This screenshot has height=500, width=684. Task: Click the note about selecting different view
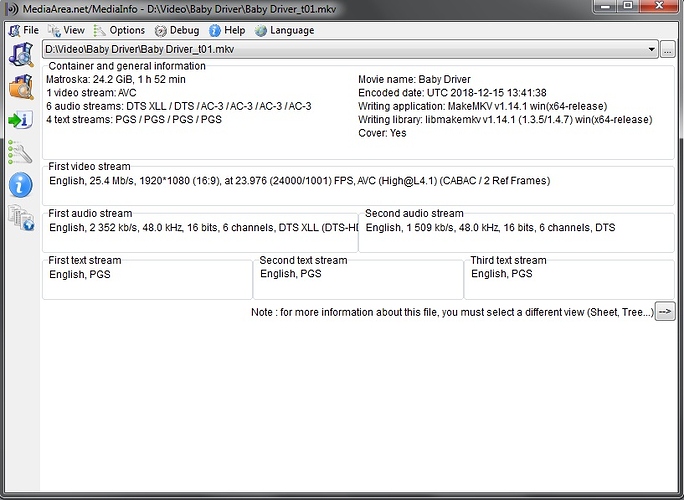452,312
